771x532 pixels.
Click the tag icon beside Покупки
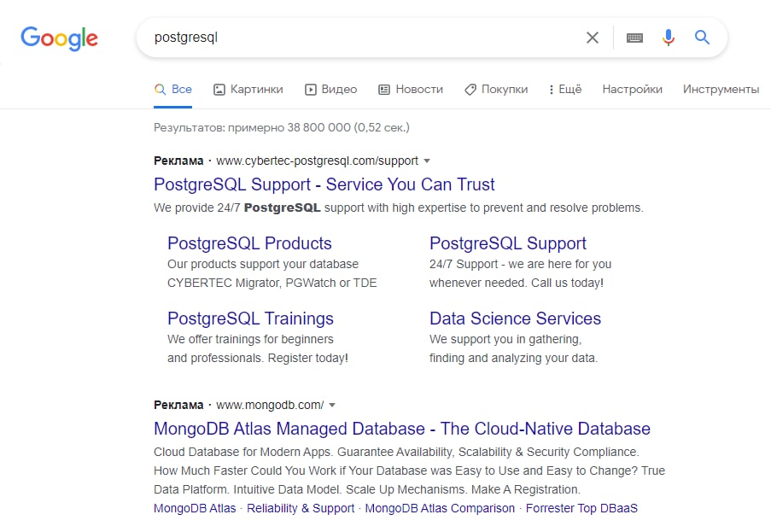470,90
